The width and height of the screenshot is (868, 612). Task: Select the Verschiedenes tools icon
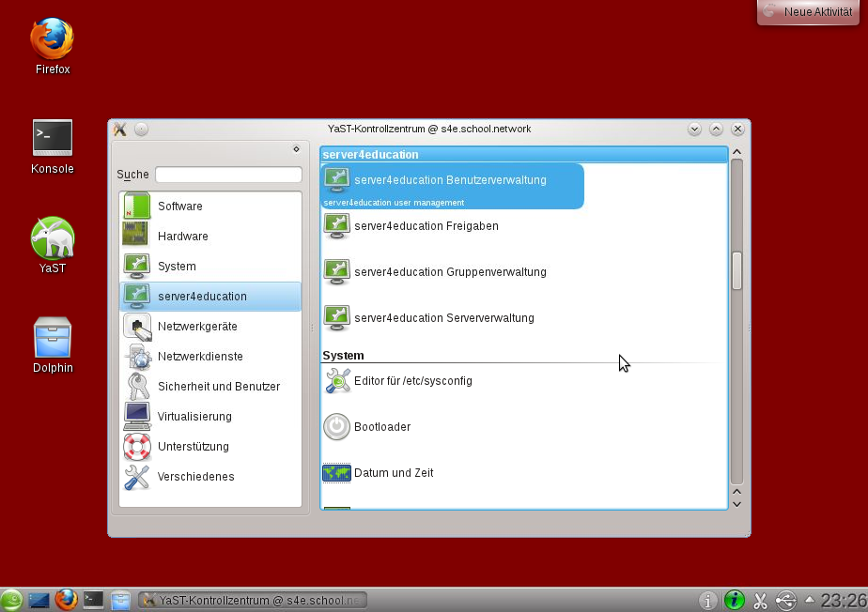(136, 477)
